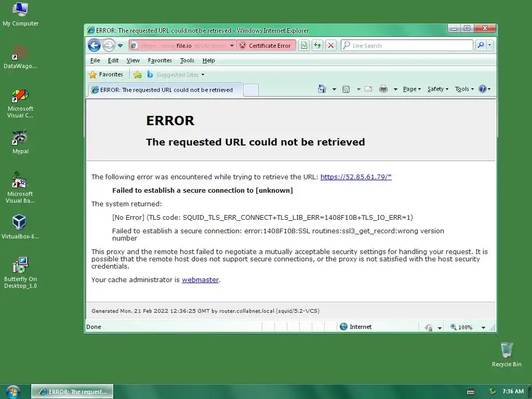
Task: Open the Favorites menu
Action: tap(160, 60)
